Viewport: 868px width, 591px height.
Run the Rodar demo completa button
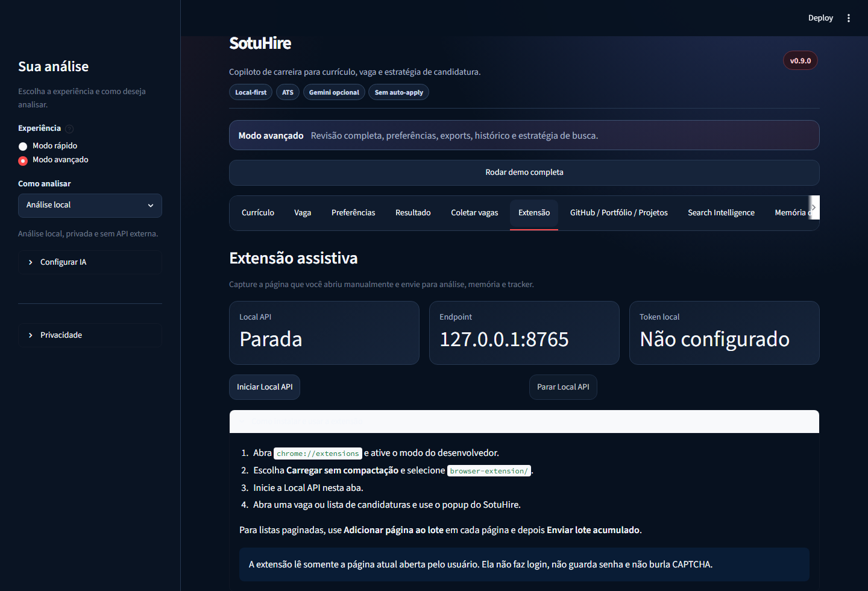point(524,172)
